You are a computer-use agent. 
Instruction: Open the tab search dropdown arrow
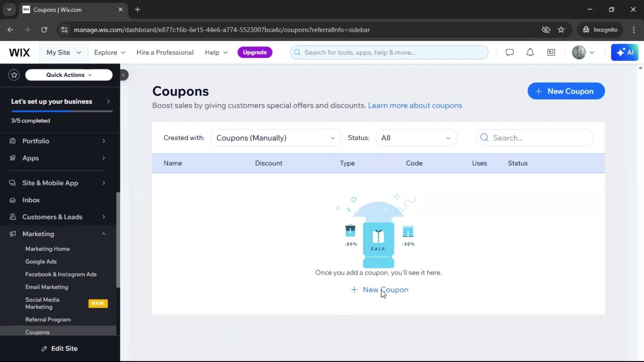click(9, 9)
